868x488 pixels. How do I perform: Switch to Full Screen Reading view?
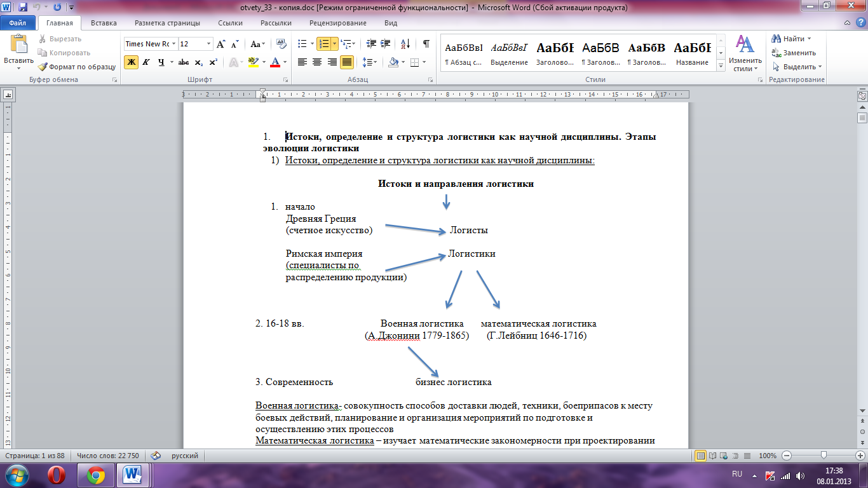pyautogui.click(x=713, y=456)
